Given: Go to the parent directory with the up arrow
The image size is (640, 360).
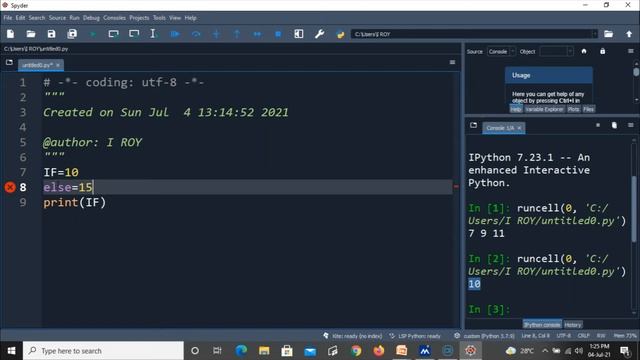Looking at the screenshot, I should 629,34.
